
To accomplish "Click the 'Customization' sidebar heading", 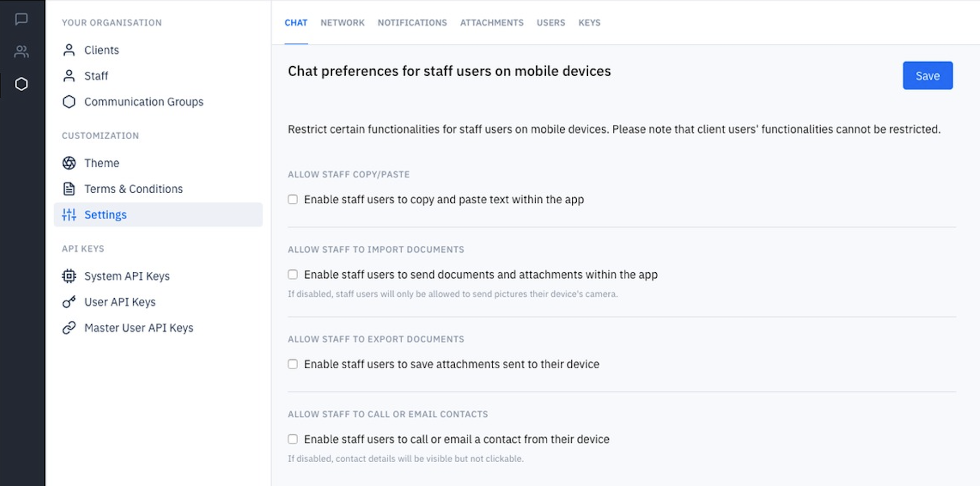I will (x=100, y=136).
